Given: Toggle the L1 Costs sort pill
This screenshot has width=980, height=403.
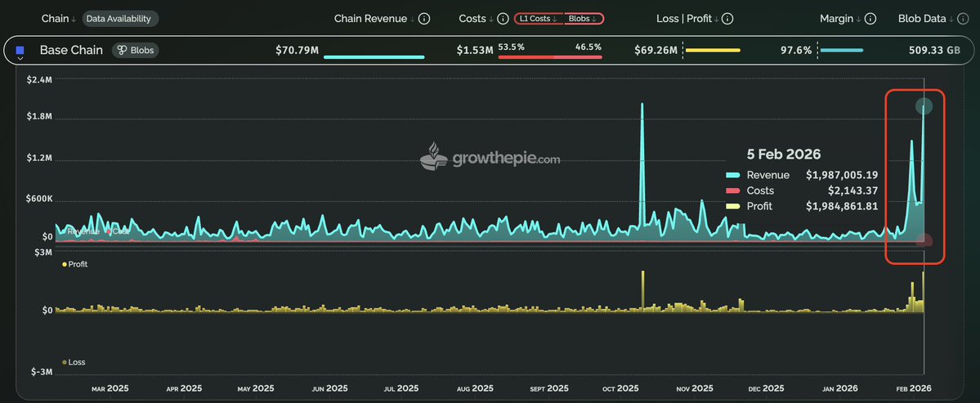Looking at the screenshot, I should (538, 19).
